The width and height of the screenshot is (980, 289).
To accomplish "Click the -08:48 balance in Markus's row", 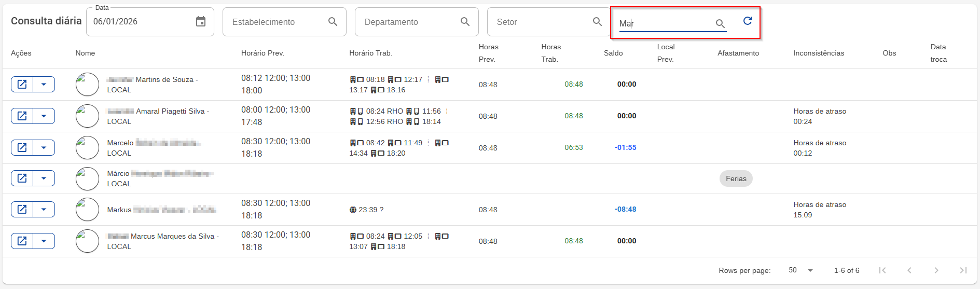I will coord(625,209).
